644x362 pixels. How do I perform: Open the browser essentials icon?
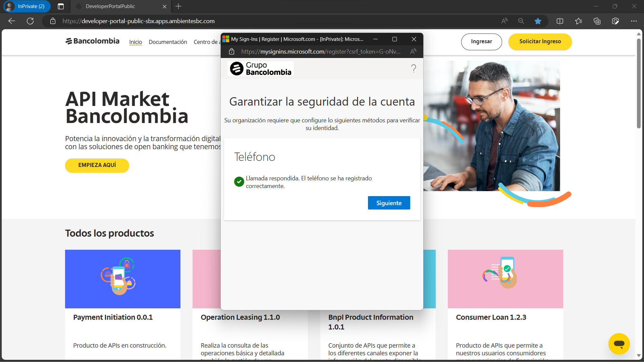[x=615, y=21]
